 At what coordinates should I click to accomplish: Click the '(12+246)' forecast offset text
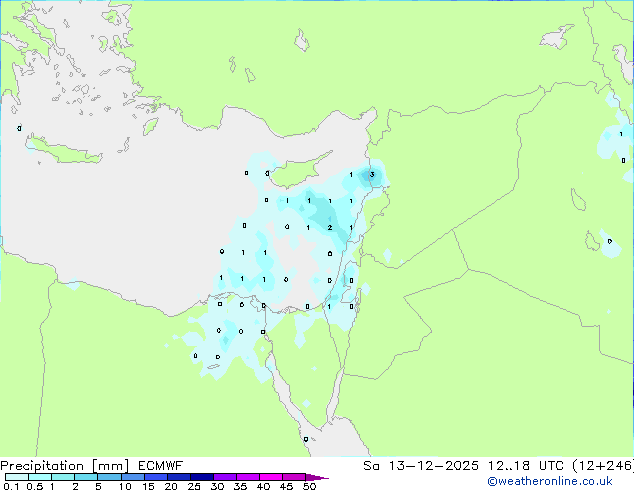[603, 466]
